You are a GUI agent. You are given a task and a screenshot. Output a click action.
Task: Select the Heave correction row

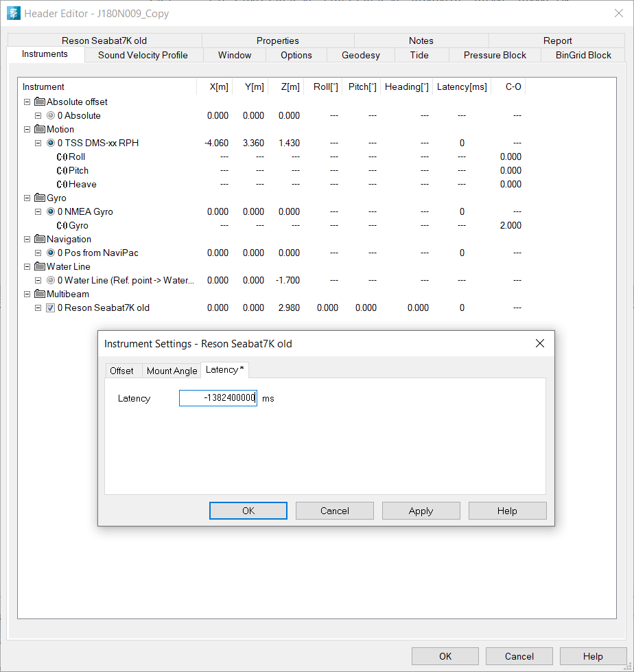point(82,184)
